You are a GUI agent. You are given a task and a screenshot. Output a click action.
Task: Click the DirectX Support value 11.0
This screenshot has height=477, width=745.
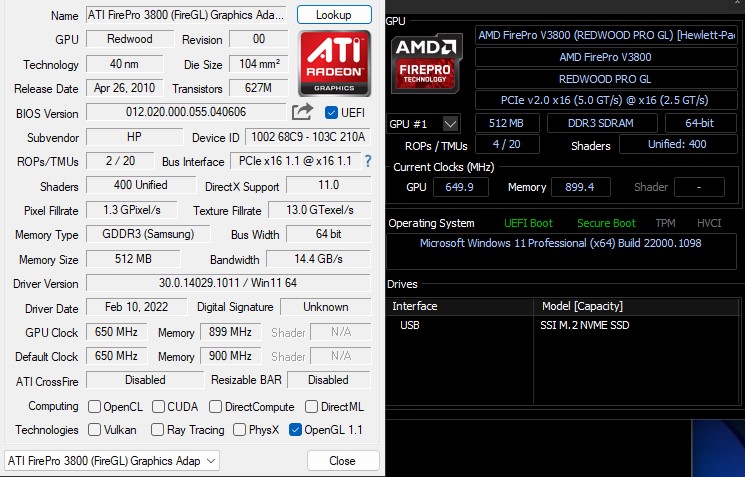pos(328,185)
